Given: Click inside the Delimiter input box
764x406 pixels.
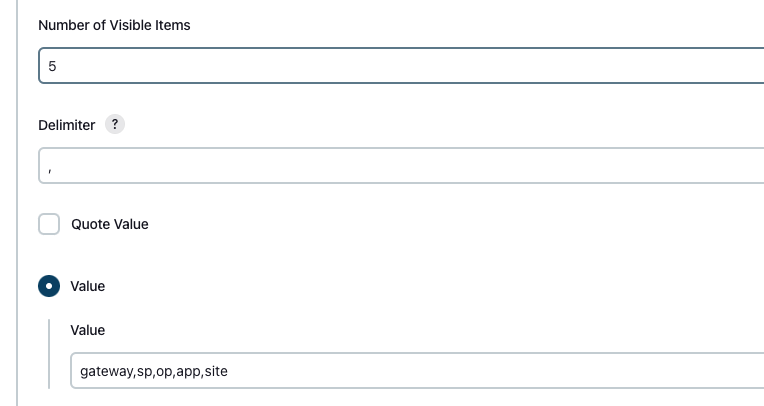Looking at the screenshot, I should pos(401,166).
